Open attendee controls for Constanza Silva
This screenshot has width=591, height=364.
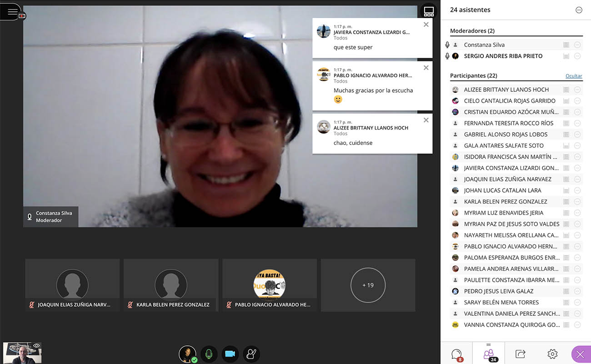(577, 45)
